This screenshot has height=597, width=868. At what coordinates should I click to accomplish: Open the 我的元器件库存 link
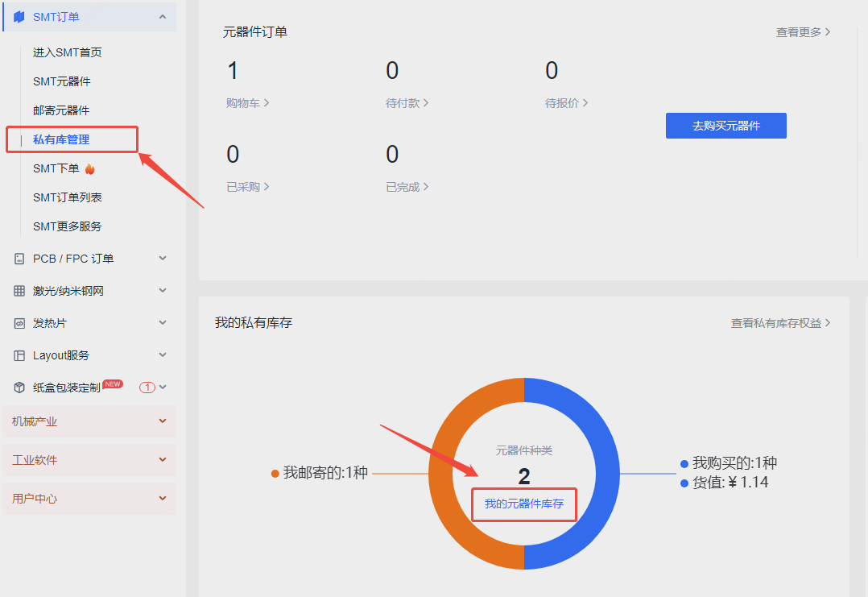pos(523,504)
